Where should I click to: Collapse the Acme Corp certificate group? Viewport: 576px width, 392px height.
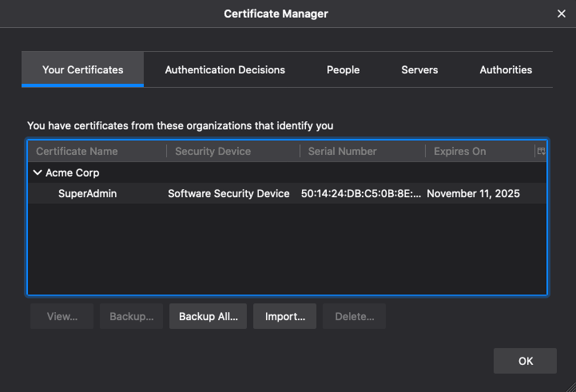[x=37, y=172]
